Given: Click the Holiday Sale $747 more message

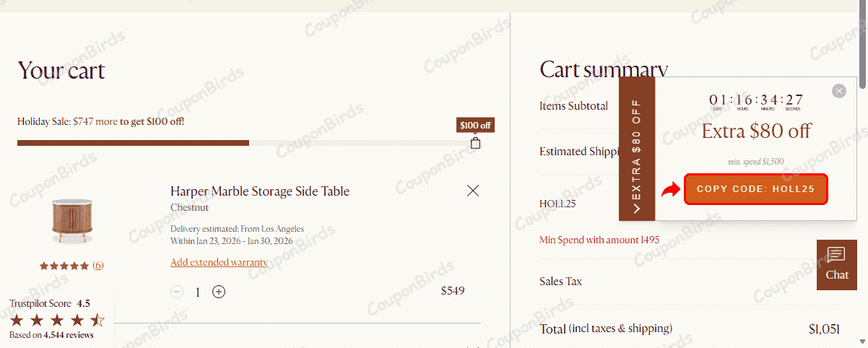Looking at the screenshot, I should (x=100, y=121).
